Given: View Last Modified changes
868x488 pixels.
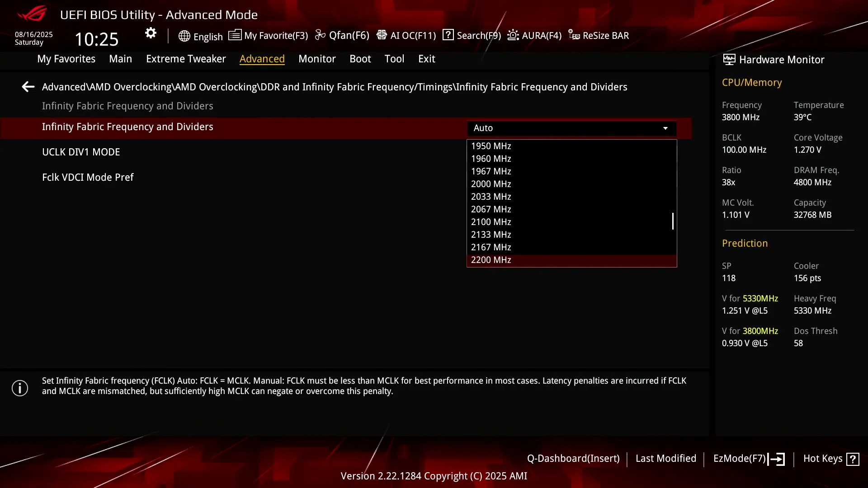Looking at the screenshot, I should [x=666, y=459].
